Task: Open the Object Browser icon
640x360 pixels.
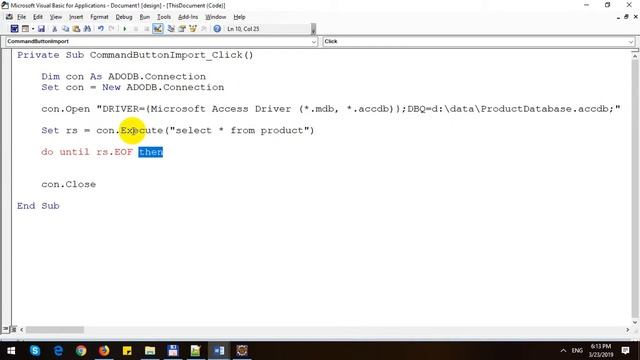Action: click(x=193, y=29)
